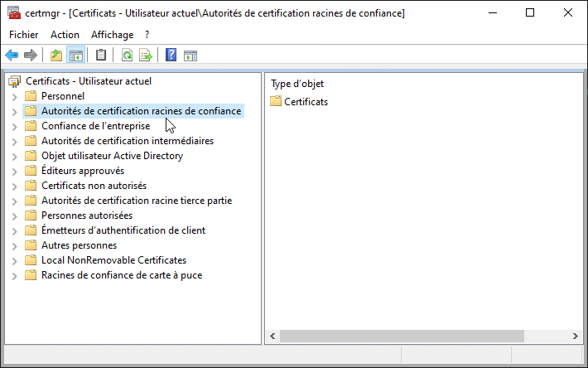Click the right pane horizontal scrollbar

point(398,336)
